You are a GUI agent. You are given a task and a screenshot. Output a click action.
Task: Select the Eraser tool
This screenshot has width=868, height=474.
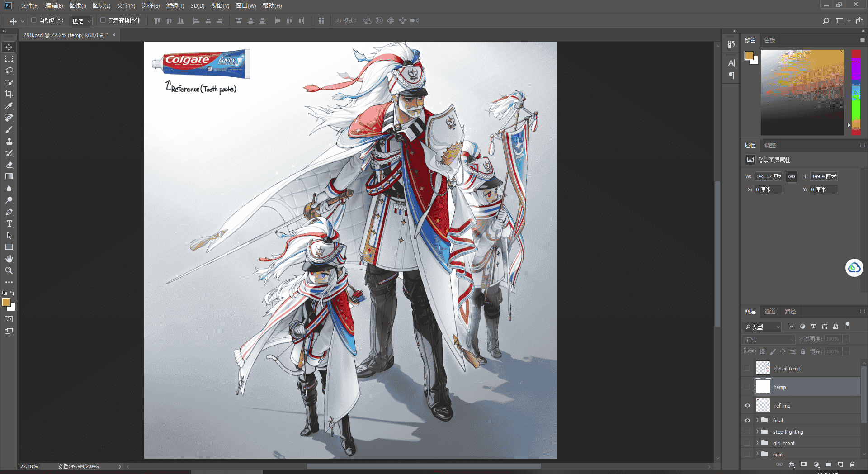click(x=9, y=165)
